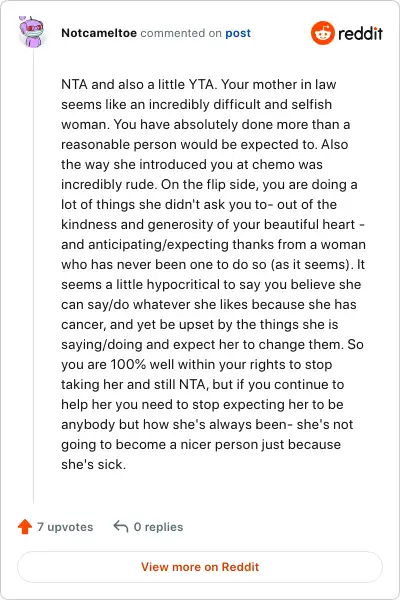Screen dimensions: 400x600
Task: Click the line beginning "incredibly rude. On the flip side"
Action: pos(209,184)
